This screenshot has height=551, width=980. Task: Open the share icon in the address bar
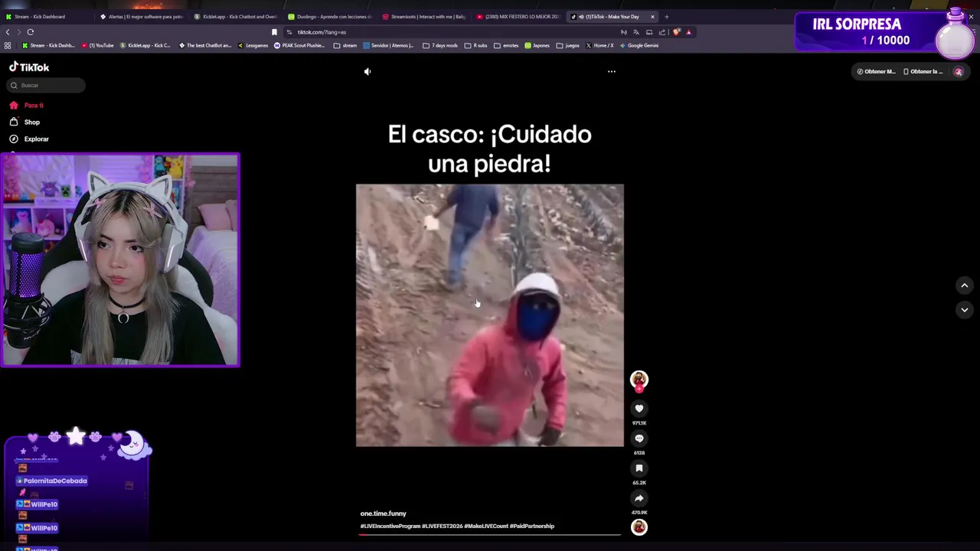pyautogui.click(x=662, y=32)
